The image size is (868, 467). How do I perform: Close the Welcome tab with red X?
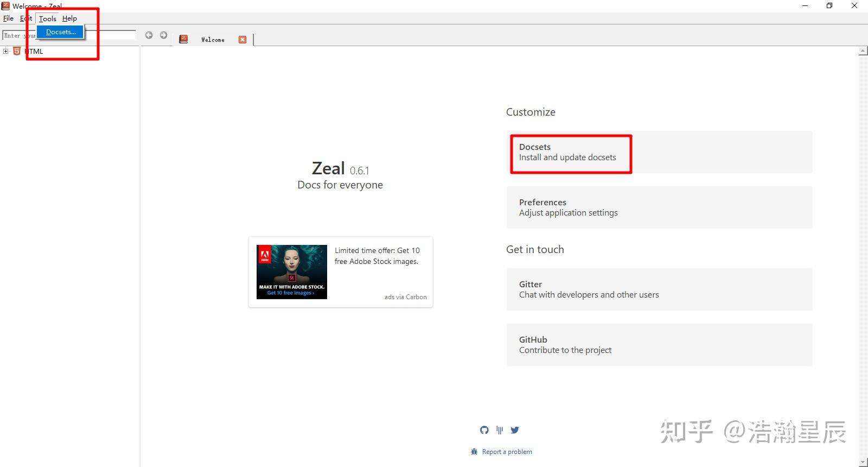tap(242, 40)
